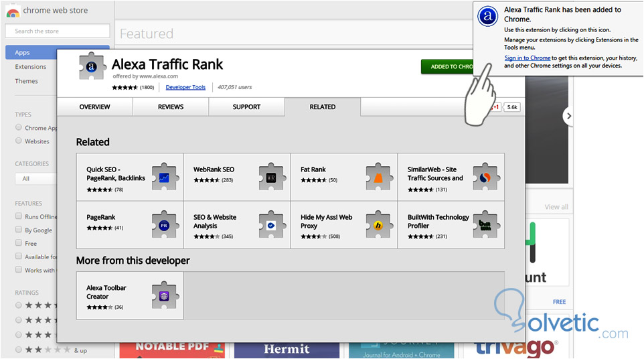The image size is (644, 359).
Task: Click the Fat Rank orange puzzle icon
Action: pyautogui.click(x=378, y=177)
